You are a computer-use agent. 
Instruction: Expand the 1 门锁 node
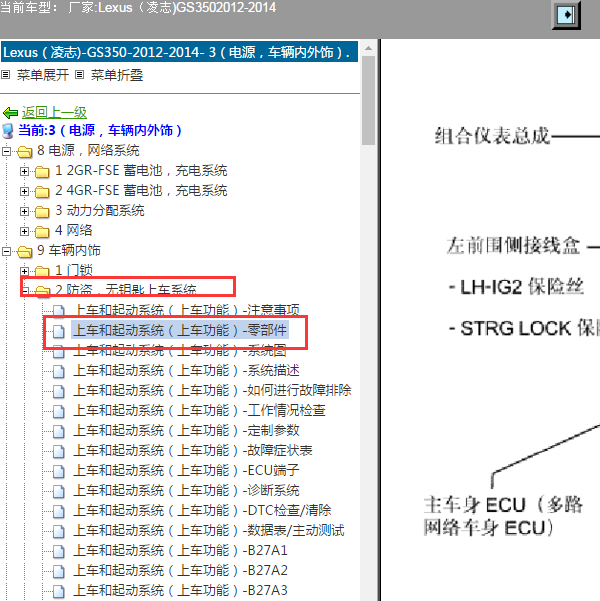[x=25, y=271]
